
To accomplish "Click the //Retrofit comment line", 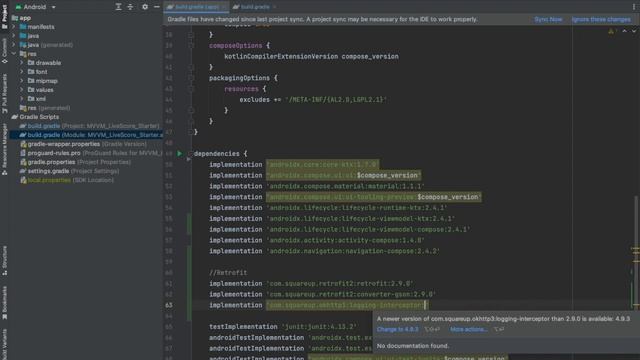I will click(228, 273).
